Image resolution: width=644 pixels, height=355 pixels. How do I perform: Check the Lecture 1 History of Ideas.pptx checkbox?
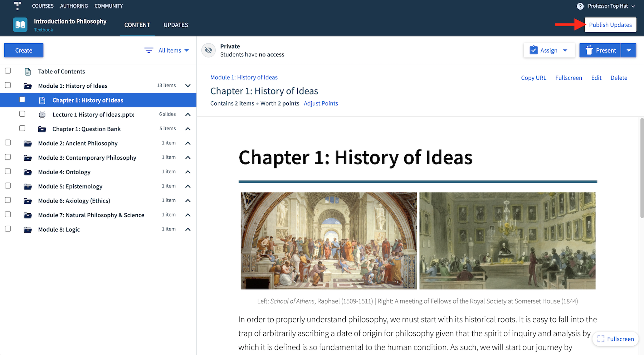pos(22,114)
